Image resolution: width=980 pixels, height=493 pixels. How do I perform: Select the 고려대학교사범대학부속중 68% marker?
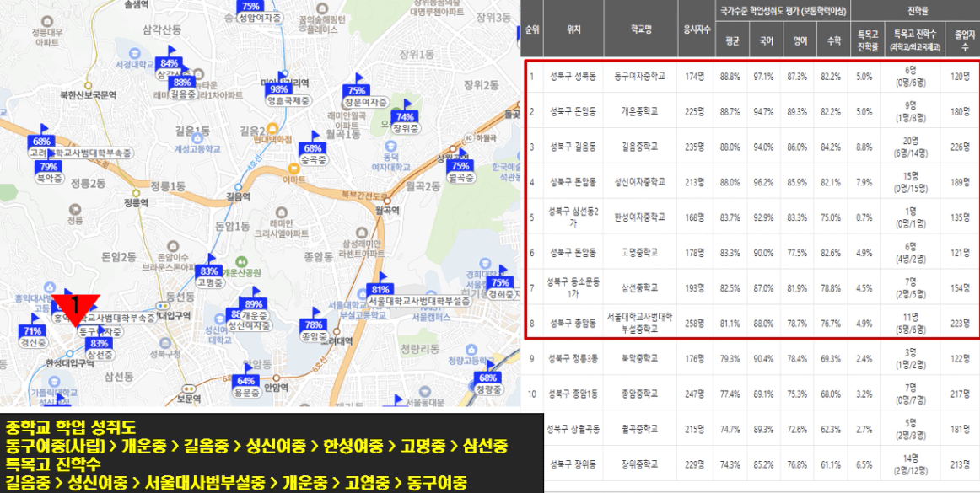[x=41, y=142]
